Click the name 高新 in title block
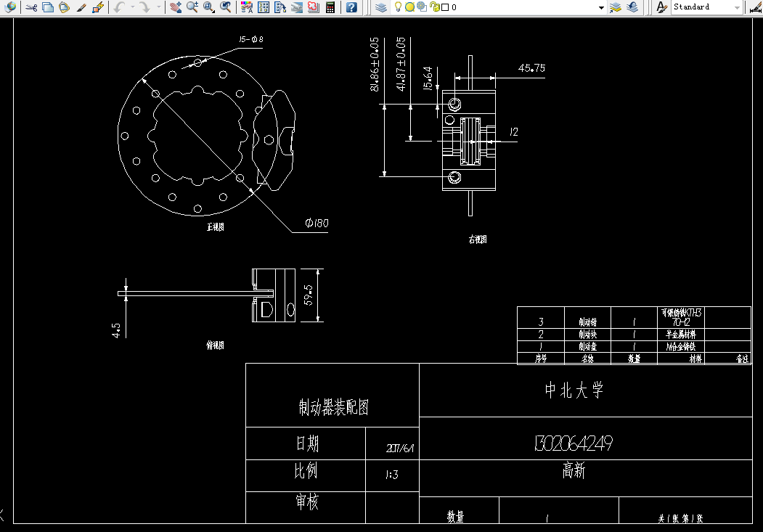This screenshot has height=532, width=763. pos(574,470)
